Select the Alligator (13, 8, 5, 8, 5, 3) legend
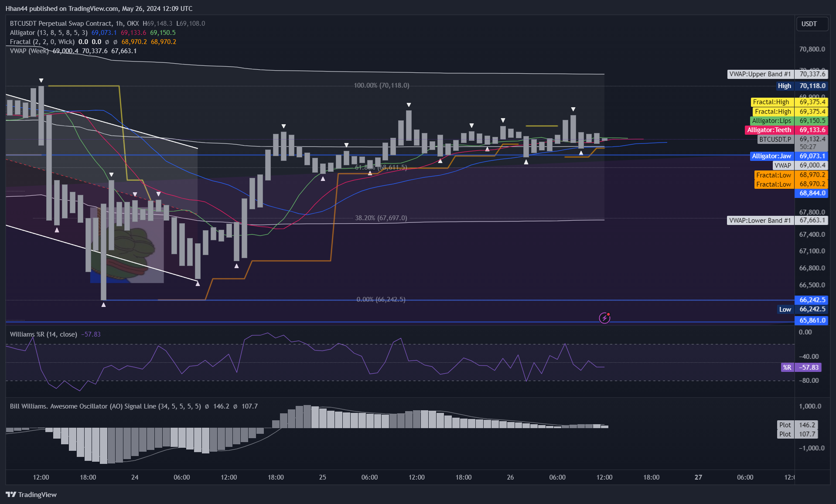836x504 pixels. click(x=48, y=33)
